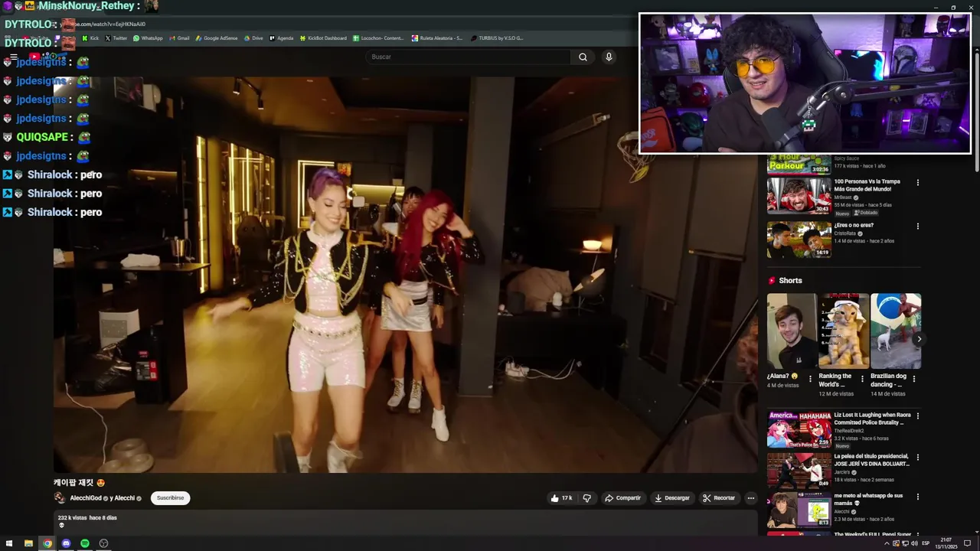Viewport: 980px width, 551px height.
Task: Open options menu for Ranking the World's short
Action: click(862, 379)
